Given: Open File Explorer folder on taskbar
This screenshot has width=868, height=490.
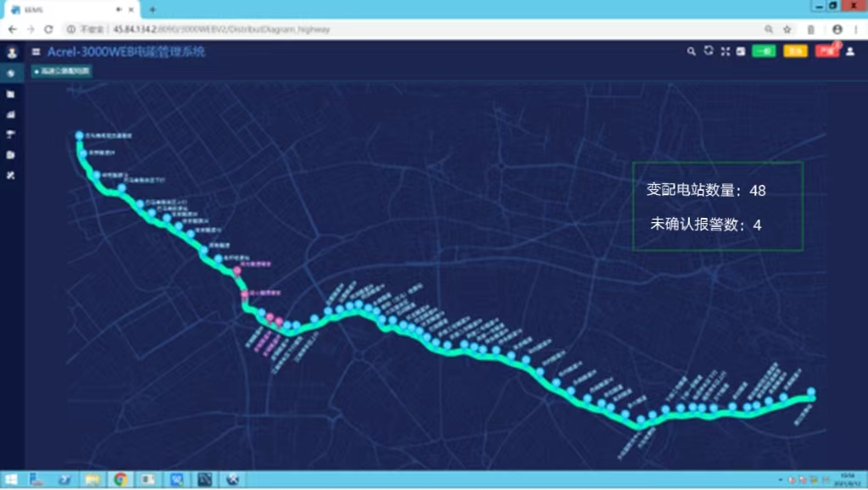Looking at the screenshot, I should [x=92, y=480].
